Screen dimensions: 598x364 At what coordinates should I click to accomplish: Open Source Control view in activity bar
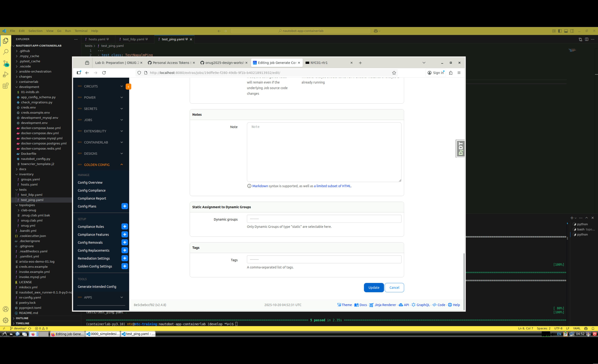coord(6,63)
